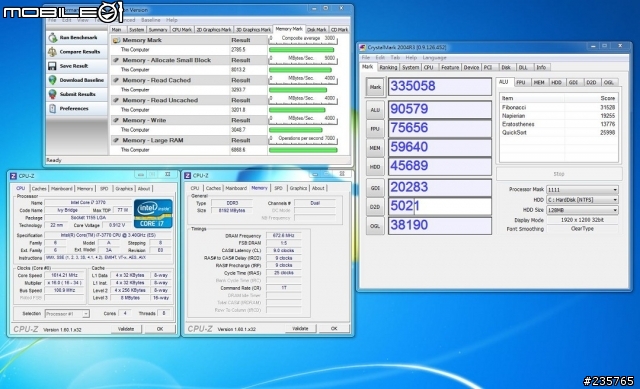Click the Run Benchmark icon in PerformanceTest

53,38
